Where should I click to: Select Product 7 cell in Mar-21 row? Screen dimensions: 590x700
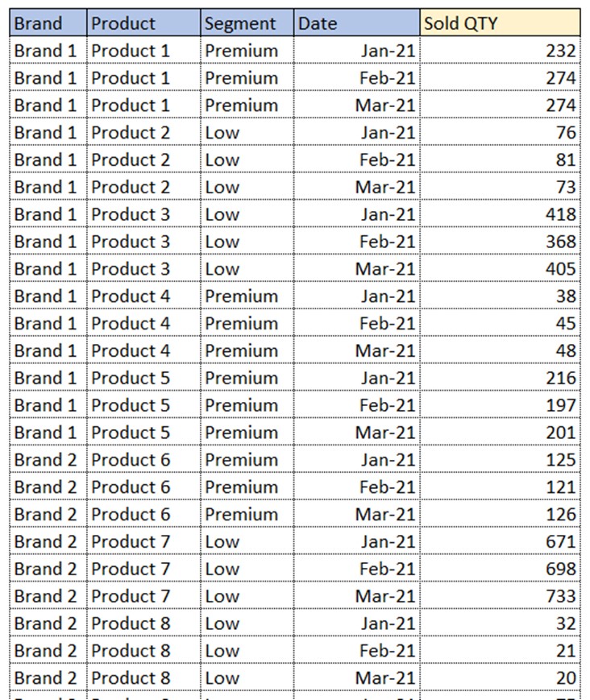pos(143,595)
